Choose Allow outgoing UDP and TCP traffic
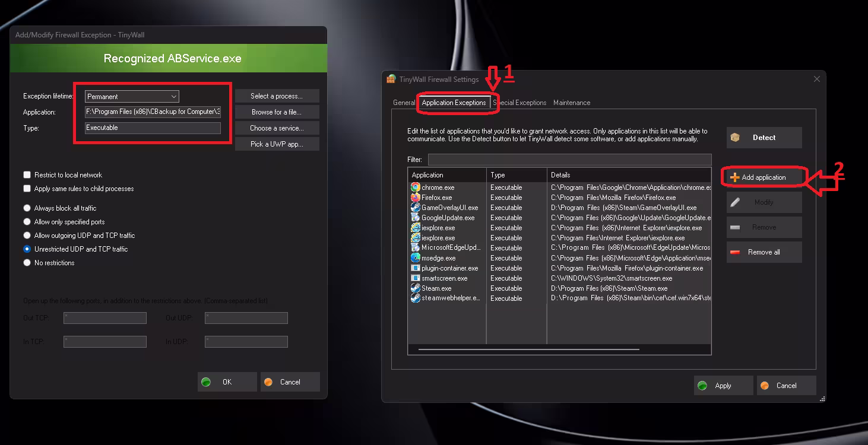This screenshot has width=868, height=445. (x=27, y=236)
